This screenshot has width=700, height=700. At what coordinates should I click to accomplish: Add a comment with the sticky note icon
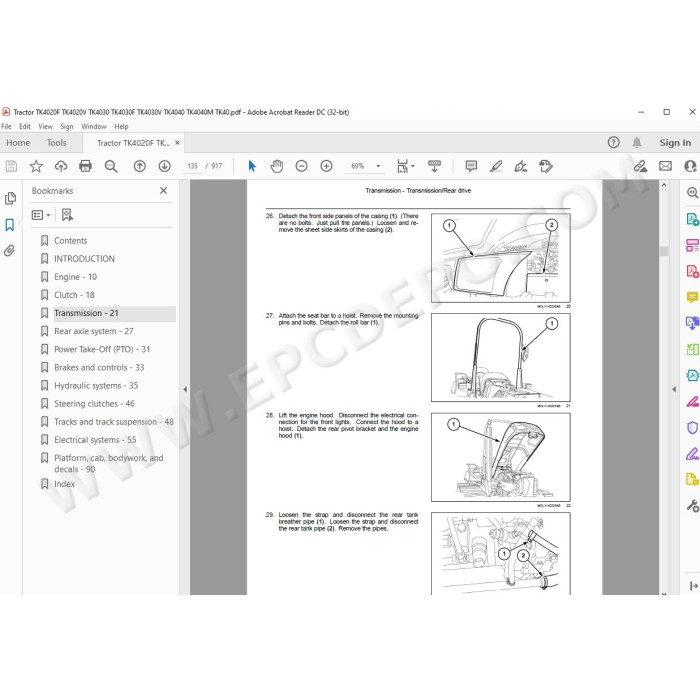tap(471, 167)
